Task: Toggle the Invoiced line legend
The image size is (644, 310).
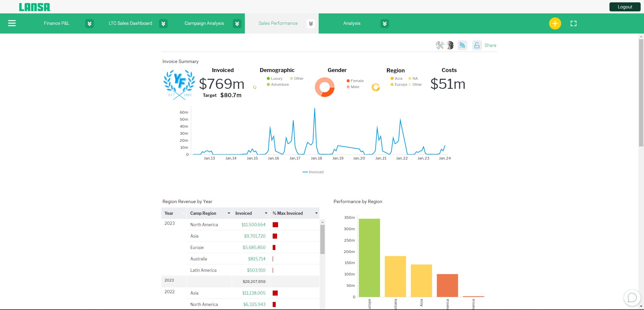Action: tap(313, 172)
